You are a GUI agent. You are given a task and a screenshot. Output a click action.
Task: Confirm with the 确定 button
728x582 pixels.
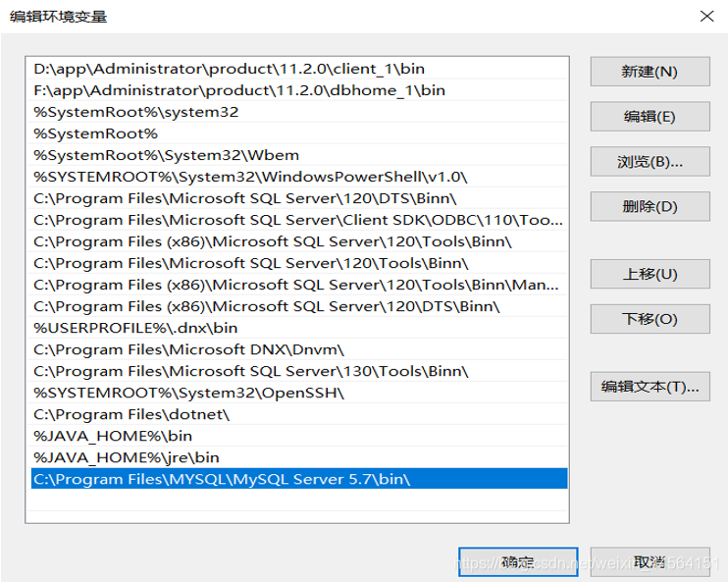tap(518, 562)
